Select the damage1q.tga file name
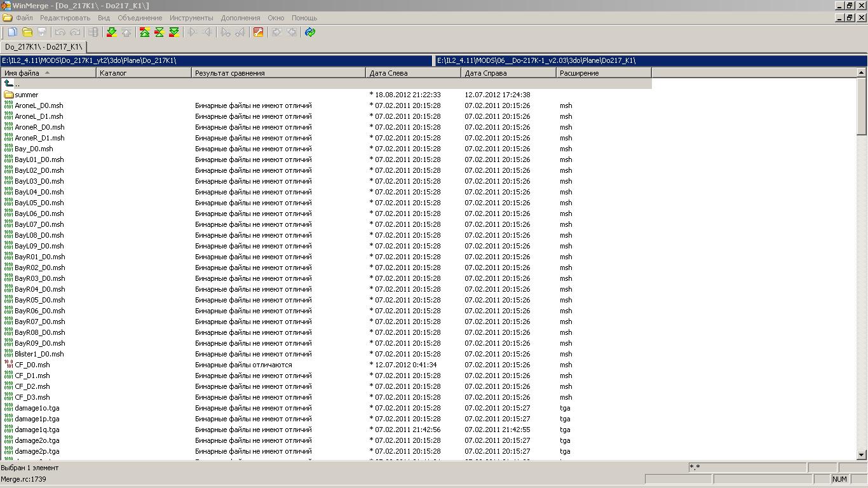 (x=37, y=430)
